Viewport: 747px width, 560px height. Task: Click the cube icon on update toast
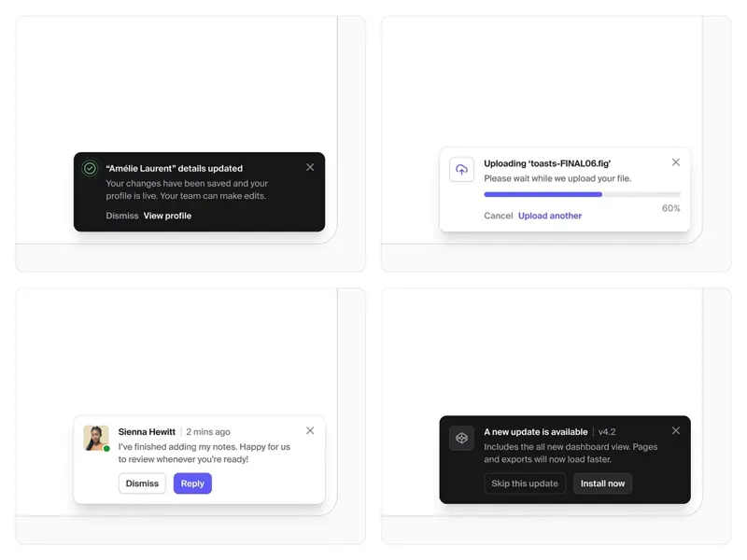(x=461, y=438)
